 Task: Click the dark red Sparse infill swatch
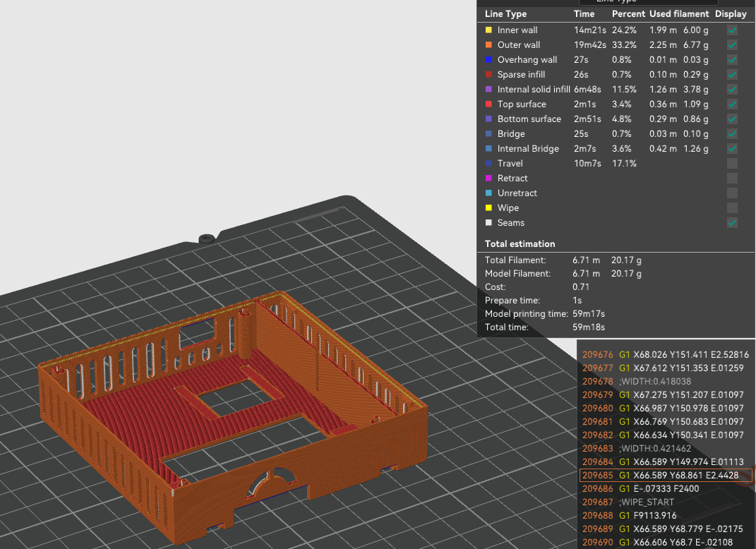488,75
